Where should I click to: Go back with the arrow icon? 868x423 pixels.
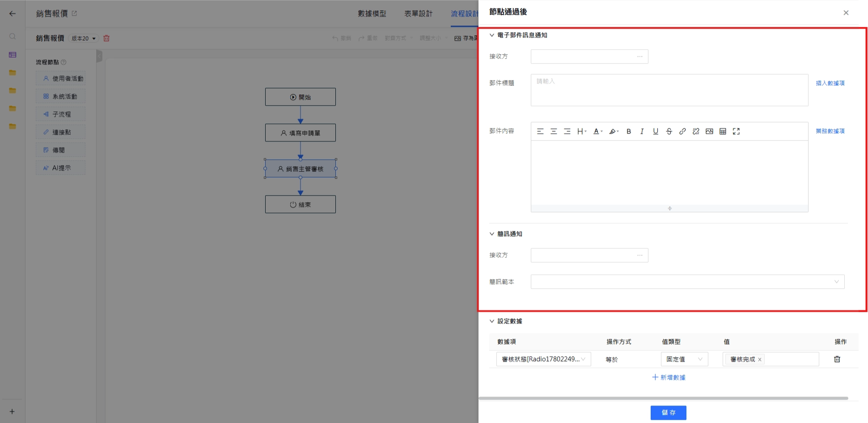(x=13, y=13)
